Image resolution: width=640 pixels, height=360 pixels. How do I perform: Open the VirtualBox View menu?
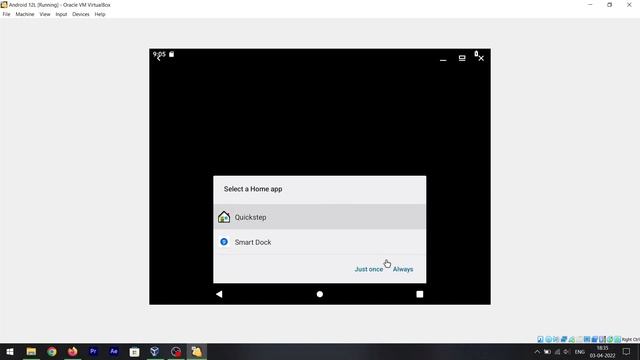(x=45, y=14)
